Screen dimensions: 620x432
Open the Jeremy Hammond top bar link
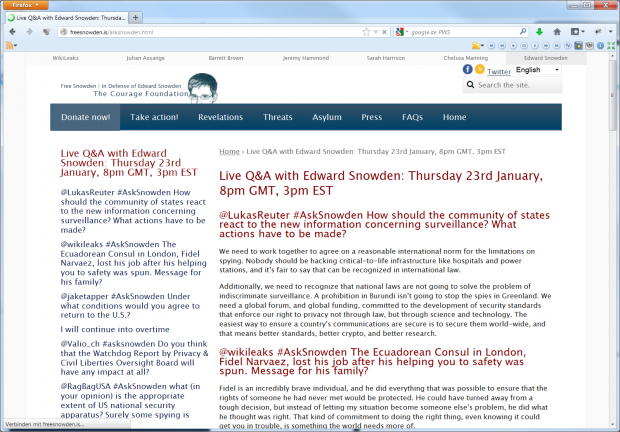pos(306,58)
